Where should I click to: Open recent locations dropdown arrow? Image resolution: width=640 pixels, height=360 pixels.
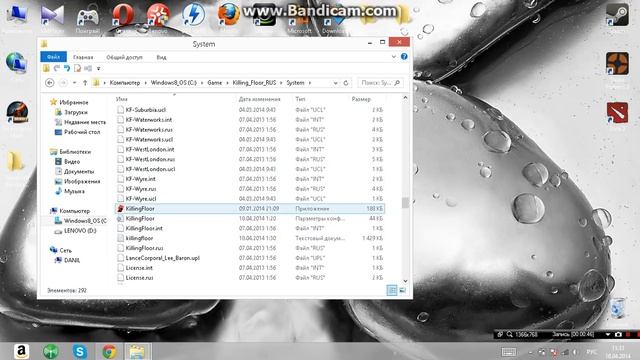[x=74, y=83]
